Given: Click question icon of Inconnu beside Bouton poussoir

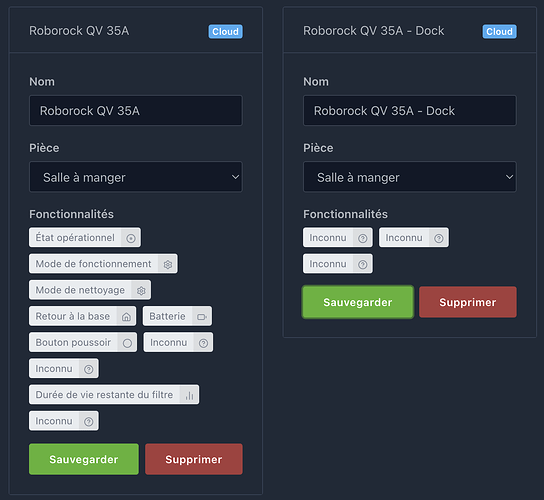Looking at the screenshot, I should tap(203, 343).
